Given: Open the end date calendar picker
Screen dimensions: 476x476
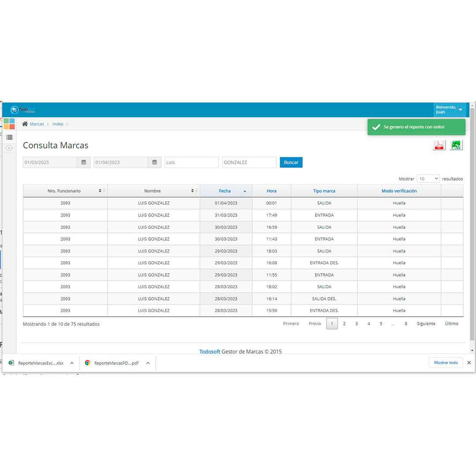Looking at the screenshot, I should click(x=155, y=162).
